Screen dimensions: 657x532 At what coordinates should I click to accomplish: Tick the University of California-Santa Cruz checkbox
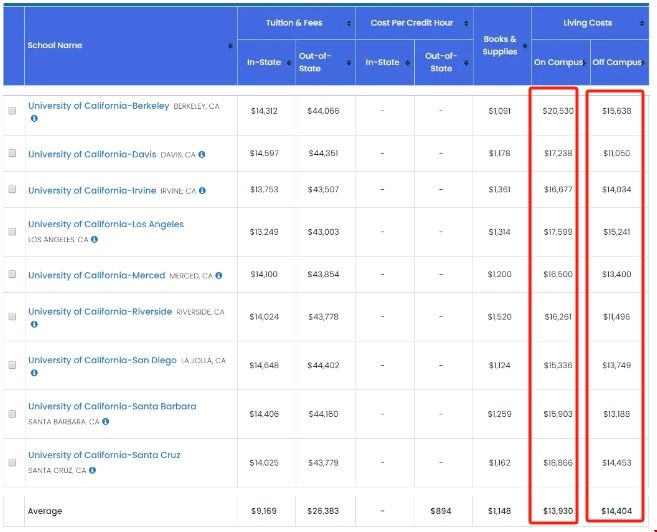[12, 463]
